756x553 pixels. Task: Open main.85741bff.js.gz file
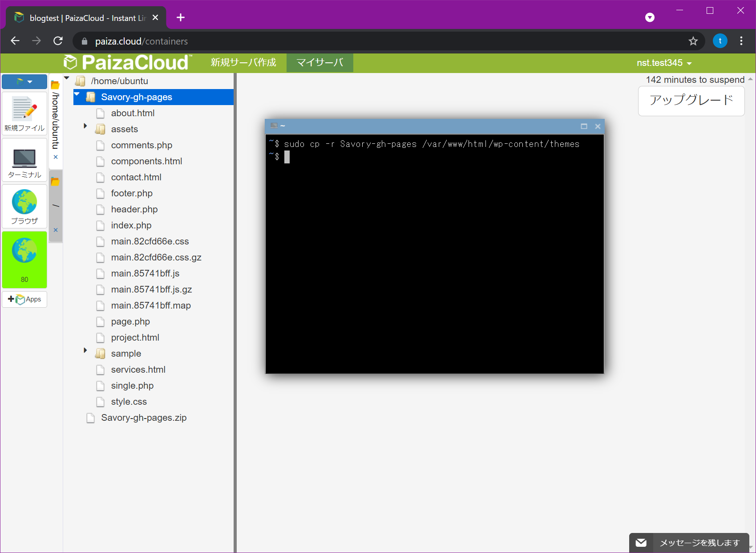(x=151, y=289)
